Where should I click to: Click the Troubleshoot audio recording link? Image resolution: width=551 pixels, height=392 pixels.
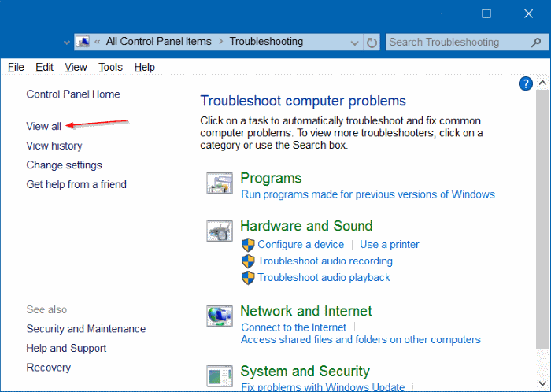[x=325, y=261]
